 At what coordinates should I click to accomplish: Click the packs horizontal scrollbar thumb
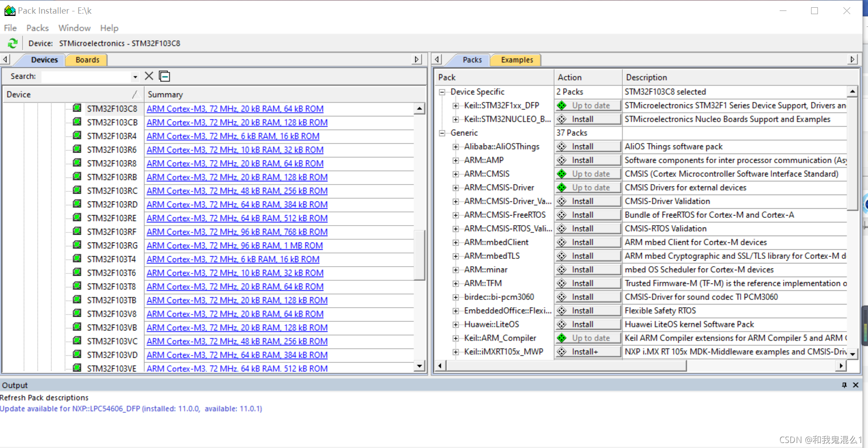[566, 366]
